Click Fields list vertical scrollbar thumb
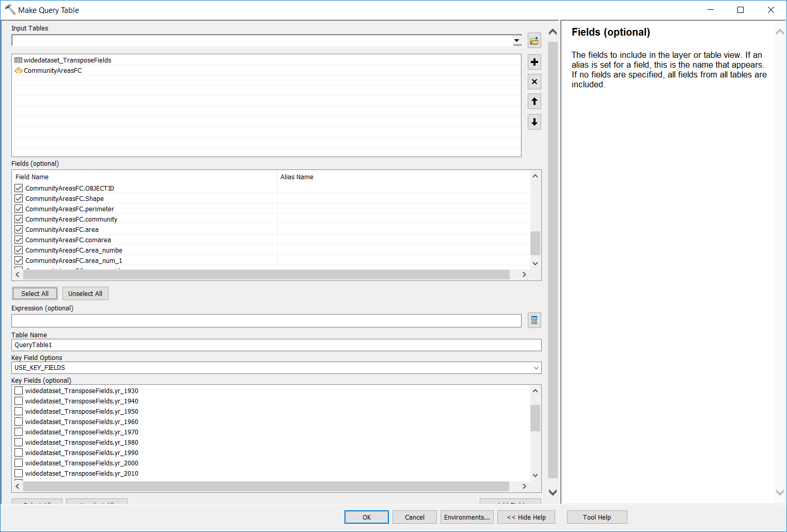 [x=535, y=243]
